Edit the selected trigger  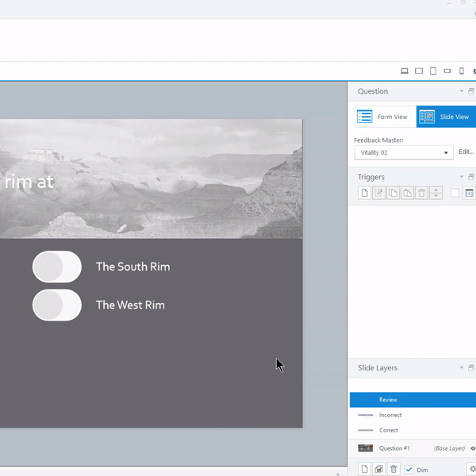pos(378,193)
